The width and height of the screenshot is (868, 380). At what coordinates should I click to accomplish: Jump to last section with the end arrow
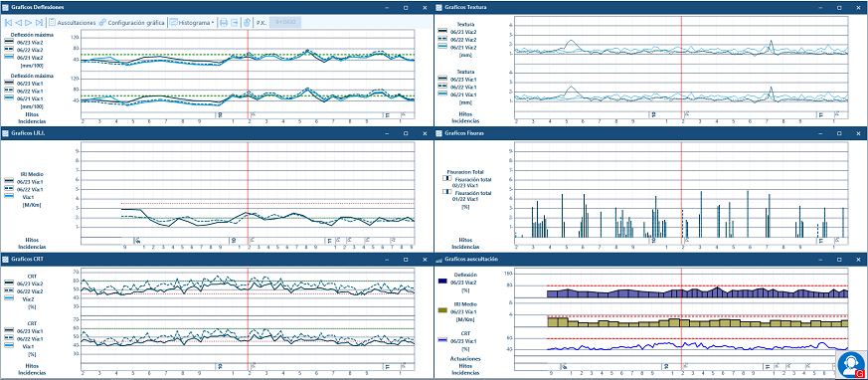pyautogui.click(x=39, y=23)
